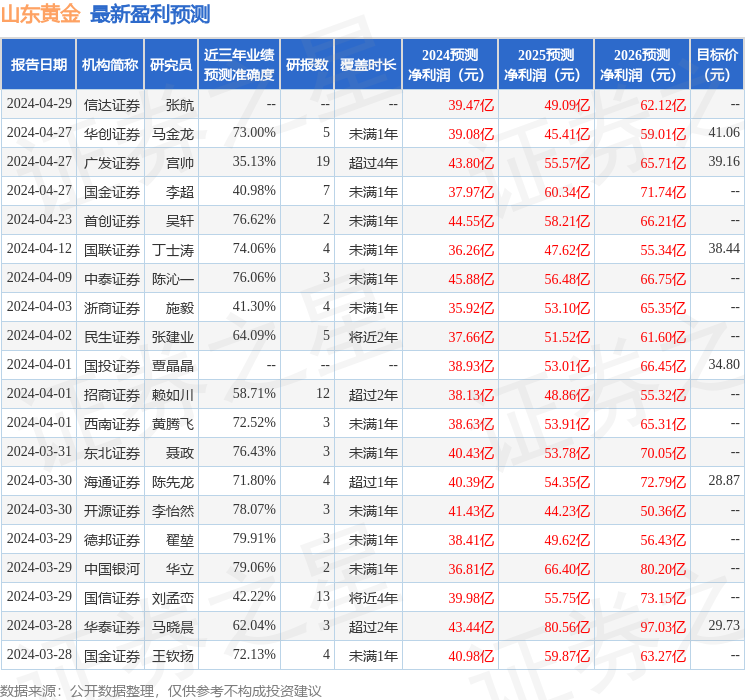The image size is (745, 700).
Task: Click the accuracy value 35.13%
Action: click(x=254, y=161)
